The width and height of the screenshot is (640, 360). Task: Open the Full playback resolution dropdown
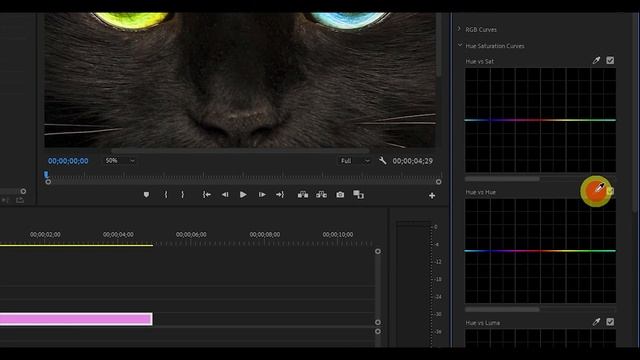pos(355,161)
